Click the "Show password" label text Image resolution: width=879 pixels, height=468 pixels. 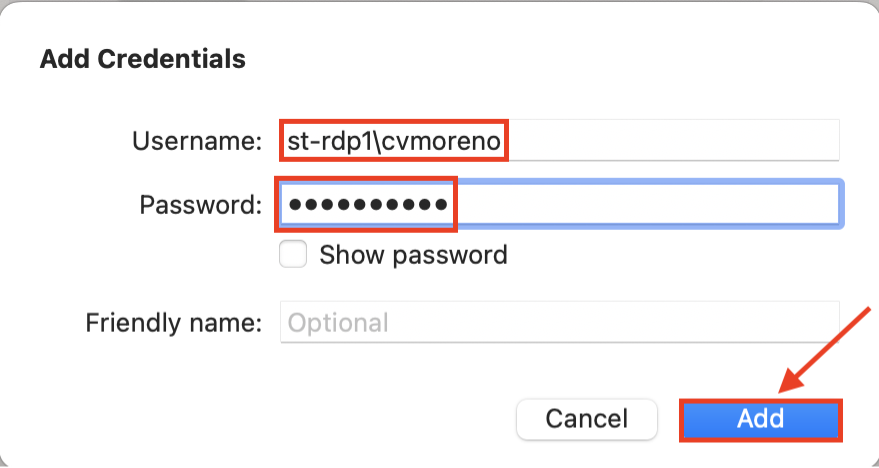[x=413, y=255]
